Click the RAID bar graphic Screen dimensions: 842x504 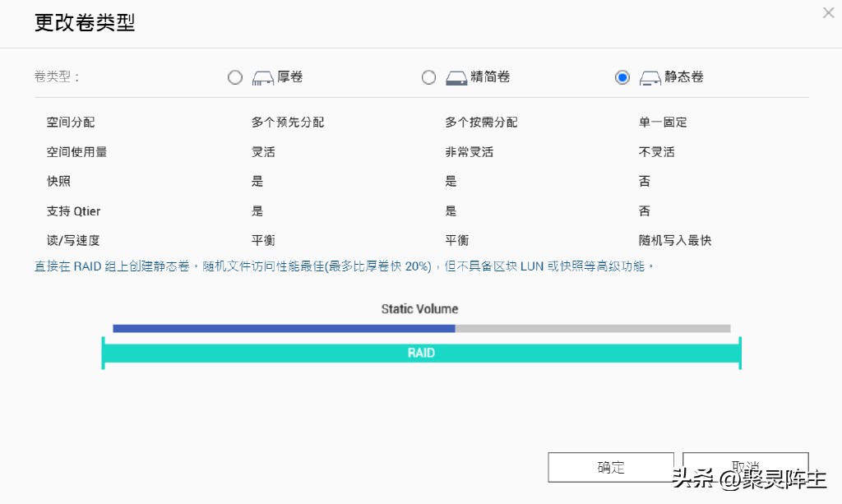pos(421,353)
